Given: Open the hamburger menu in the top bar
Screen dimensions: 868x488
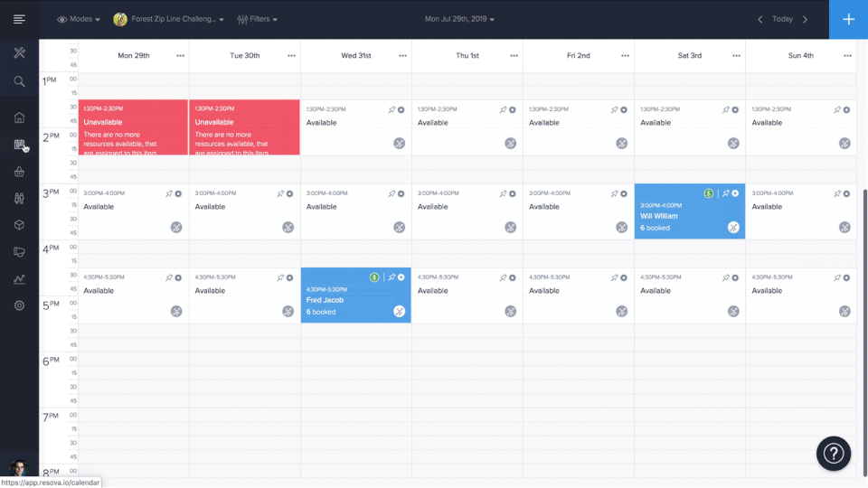Looking at the screenshot, I should (x=19, y=19).
